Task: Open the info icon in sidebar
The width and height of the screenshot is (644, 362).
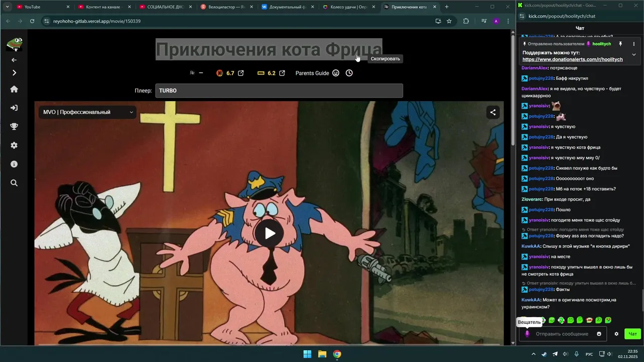Action: pos(14,164)
